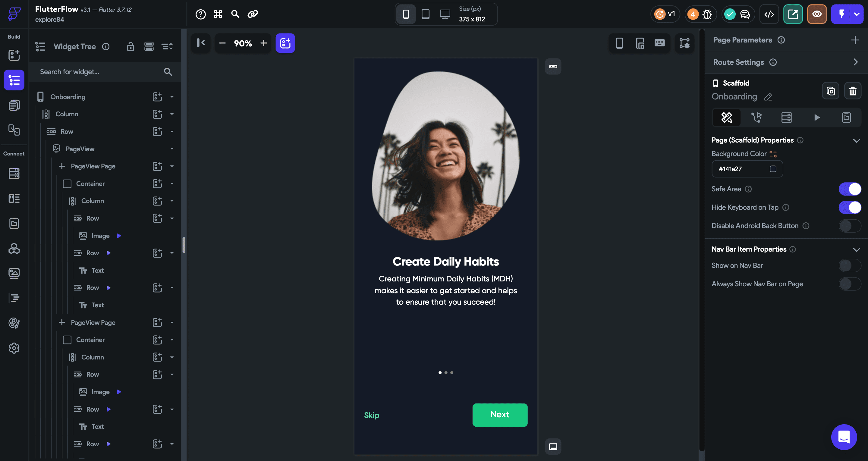
Task: Open the developer code view icon
Action: [769, 14]
